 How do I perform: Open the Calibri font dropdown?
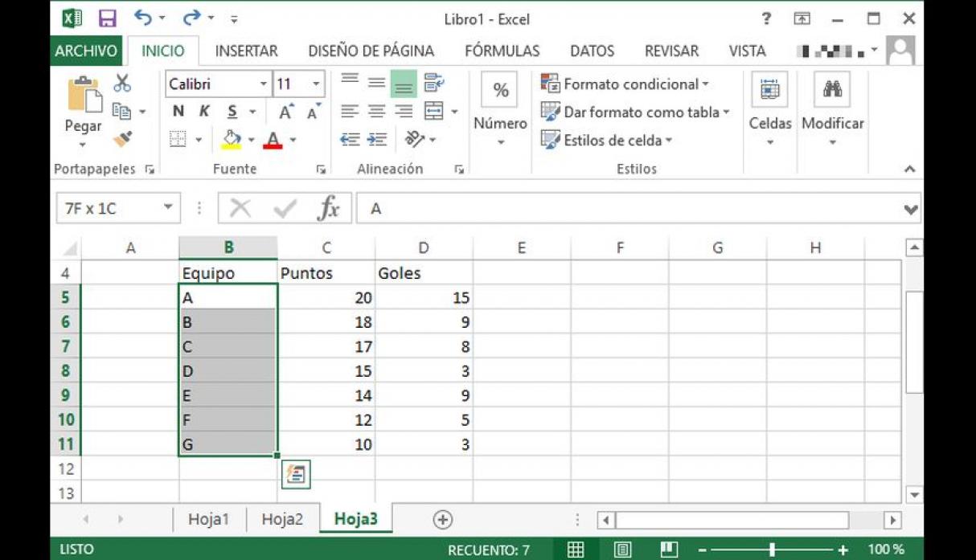coord(264,84)
